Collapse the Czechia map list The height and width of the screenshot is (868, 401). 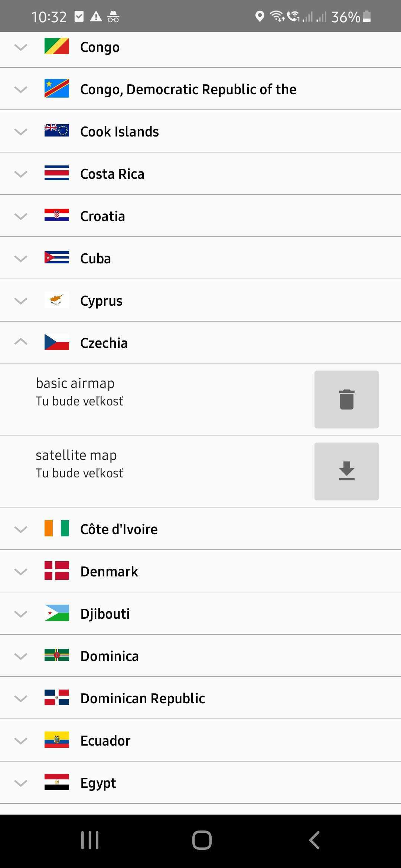[x=21, y=342]
